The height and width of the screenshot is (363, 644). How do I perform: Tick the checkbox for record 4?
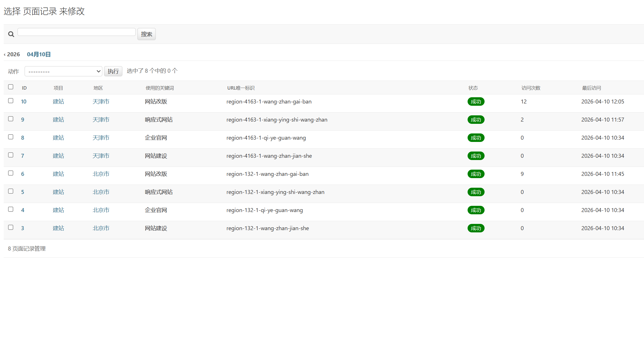coord(11,209)
